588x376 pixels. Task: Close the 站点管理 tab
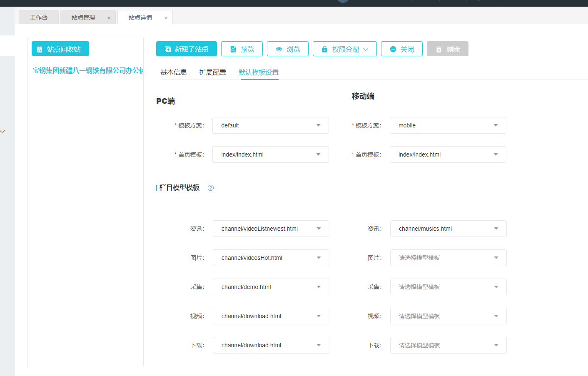coord(109,18)
